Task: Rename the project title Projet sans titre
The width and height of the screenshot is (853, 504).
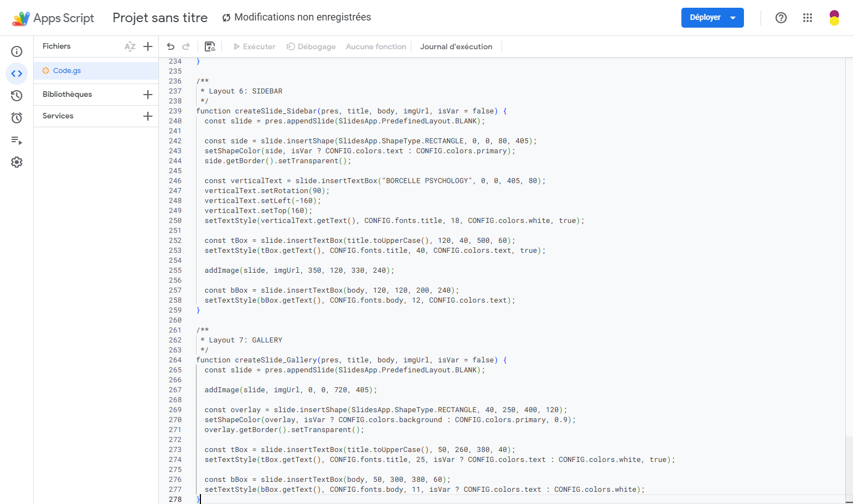Action: (160, 18)
